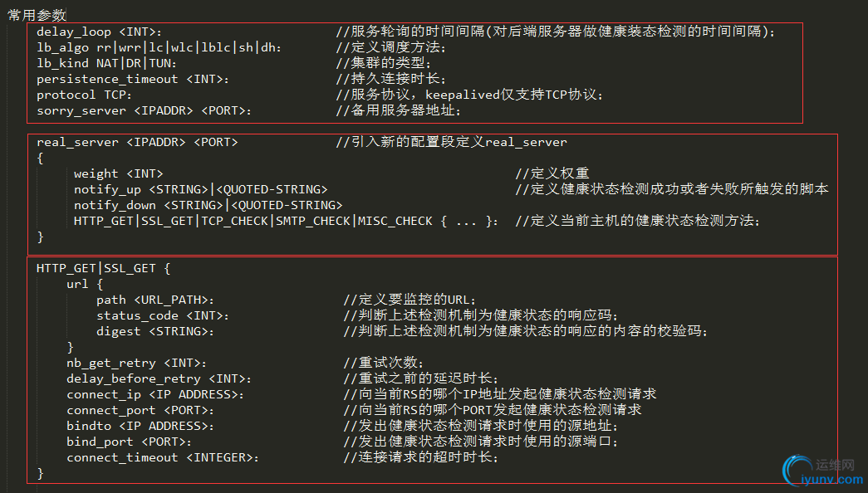The height and width of the screenshot is (493, 868).
Task: Click the nb_get_retry <INT> parameter
Action: 136,363
